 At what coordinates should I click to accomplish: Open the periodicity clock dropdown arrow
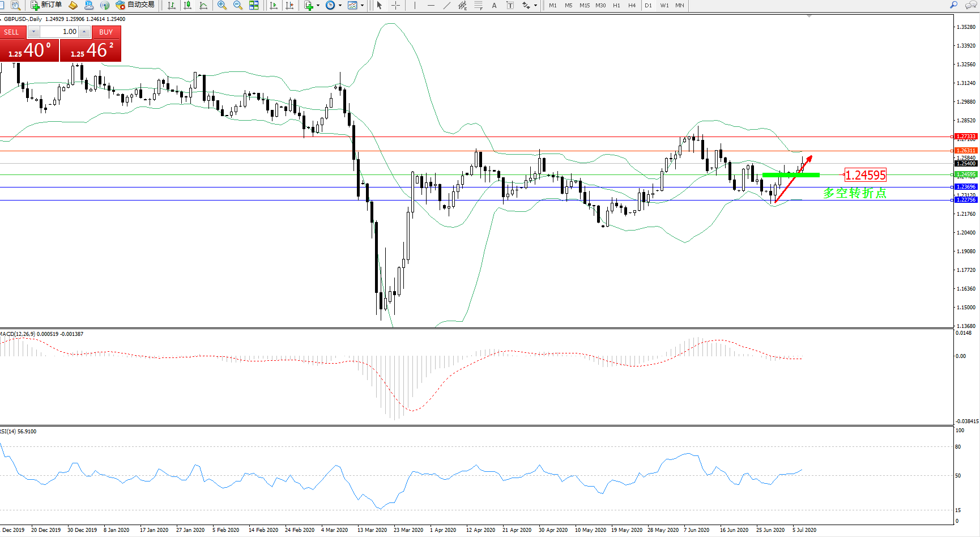[340, 6]
